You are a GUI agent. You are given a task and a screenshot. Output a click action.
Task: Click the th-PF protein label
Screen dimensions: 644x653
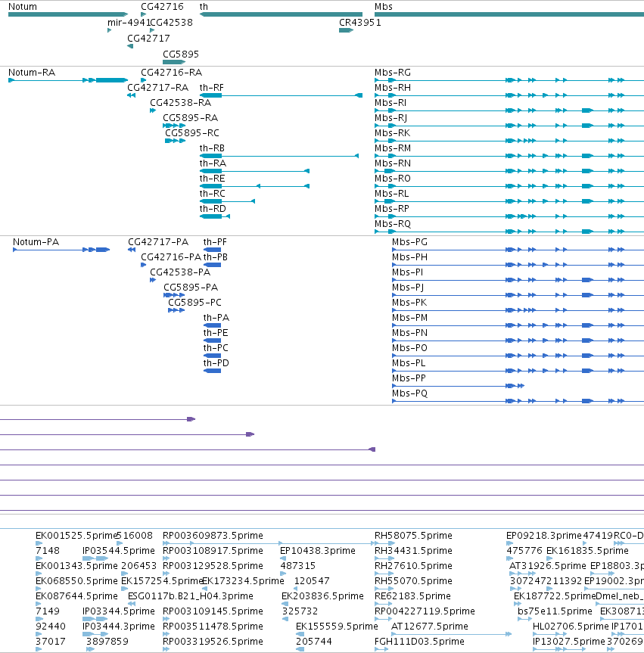coord(215,242)
